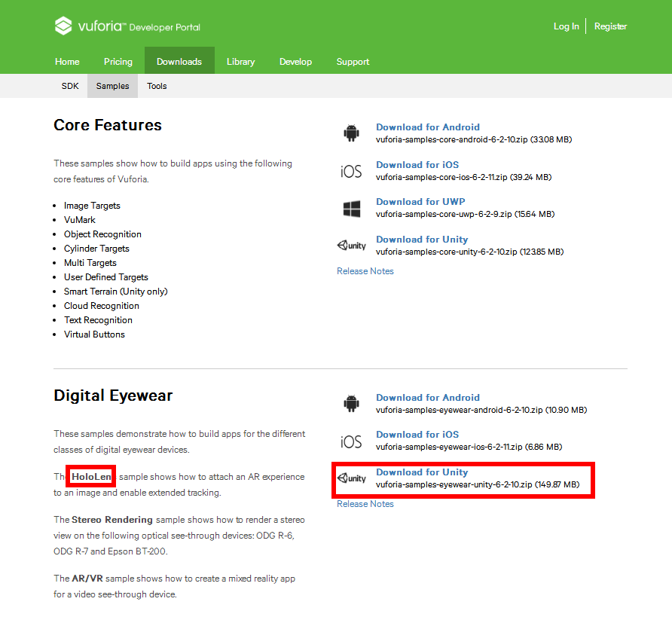Click the Object Recognition list item
672x623 pixels.
point(102,234)
